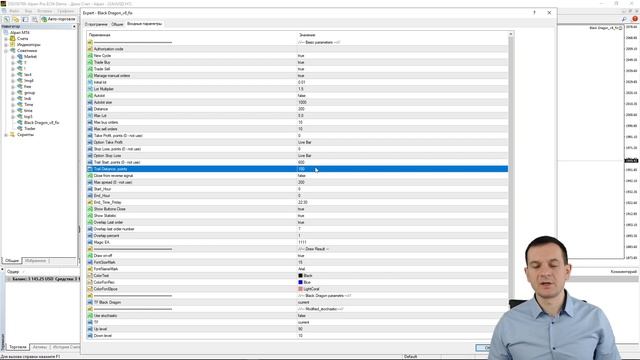Click the Trader expert icon in Navigator

pyautogui.click(x=20, y=129)
